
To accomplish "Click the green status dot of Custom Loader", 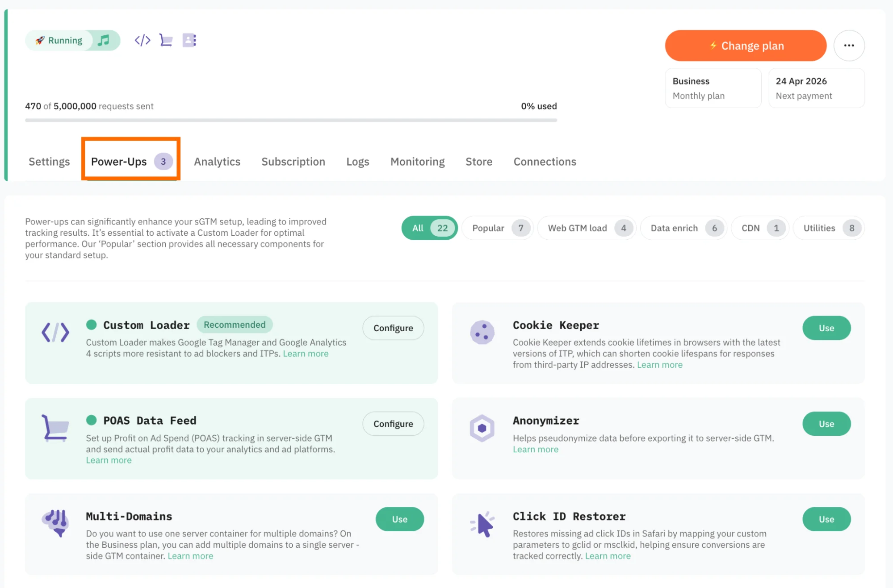I will 92,325.
